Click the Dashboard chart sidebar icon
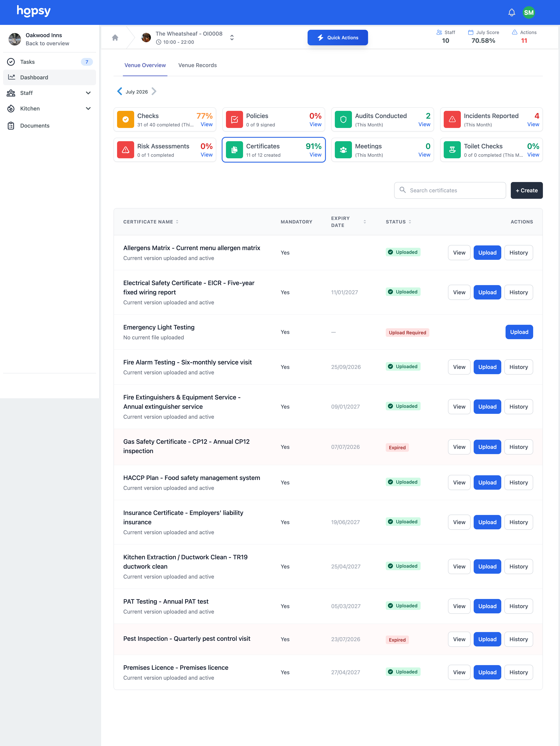Image resolution: width=560 pixels, height=746 pixels. coord(11,77)
